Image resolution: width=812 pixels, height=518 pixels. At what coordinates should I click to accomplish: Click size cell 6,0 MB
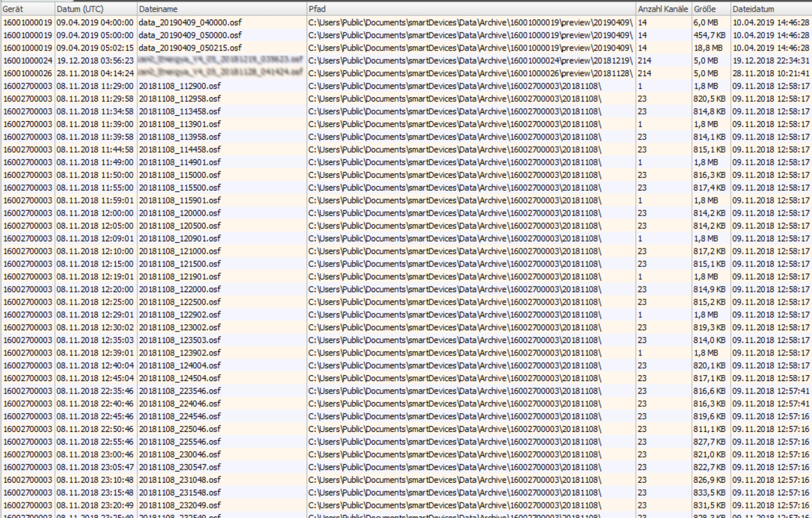pos(706,22)
